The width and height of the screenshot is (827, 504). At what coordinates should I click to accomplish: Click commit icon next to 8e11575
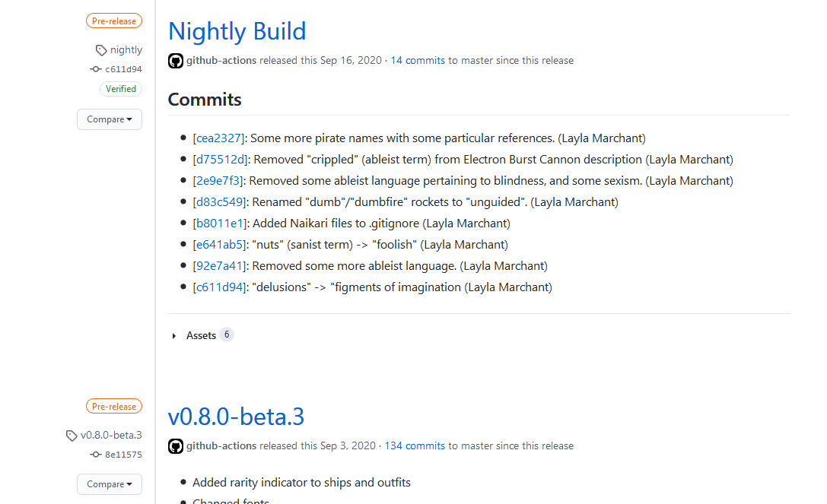click(96, 455)
